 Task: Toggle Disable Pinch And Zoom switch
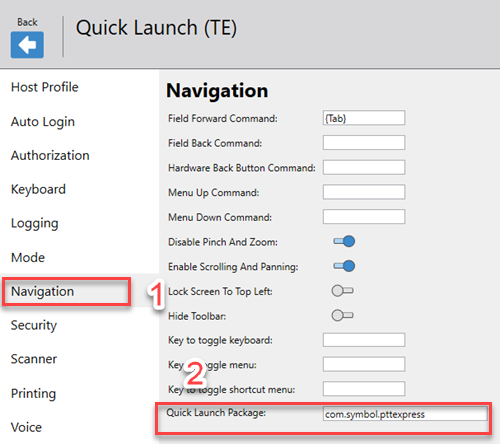click(344, 241)
